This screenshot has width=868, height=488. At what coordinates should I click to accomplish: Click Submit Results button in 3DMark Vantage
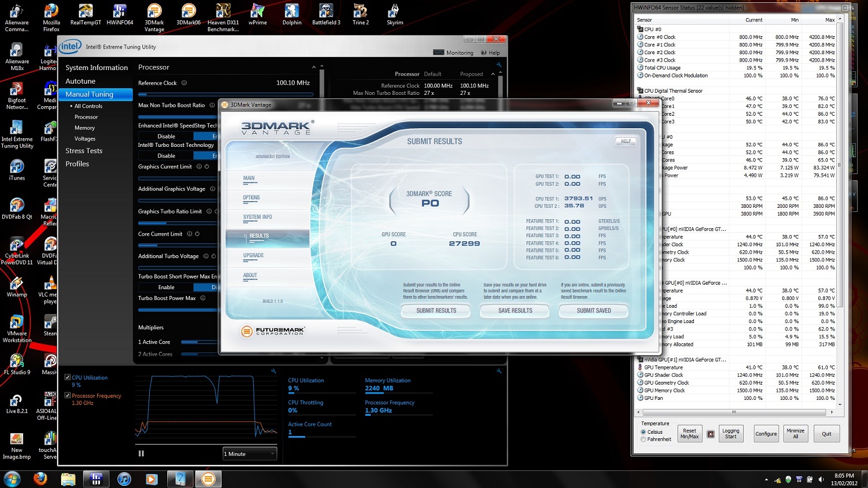pyautogui.click(x=436, y=311)
